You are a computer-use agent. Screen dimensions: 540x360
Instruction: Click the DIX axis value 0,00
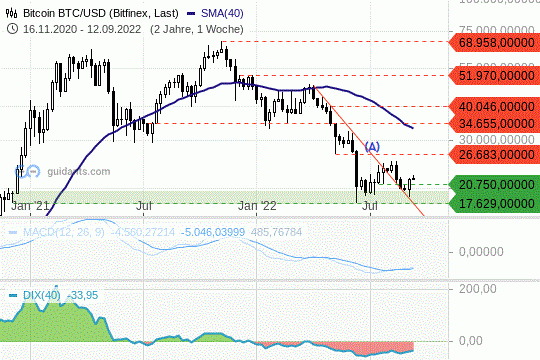[x=470, y=341]
